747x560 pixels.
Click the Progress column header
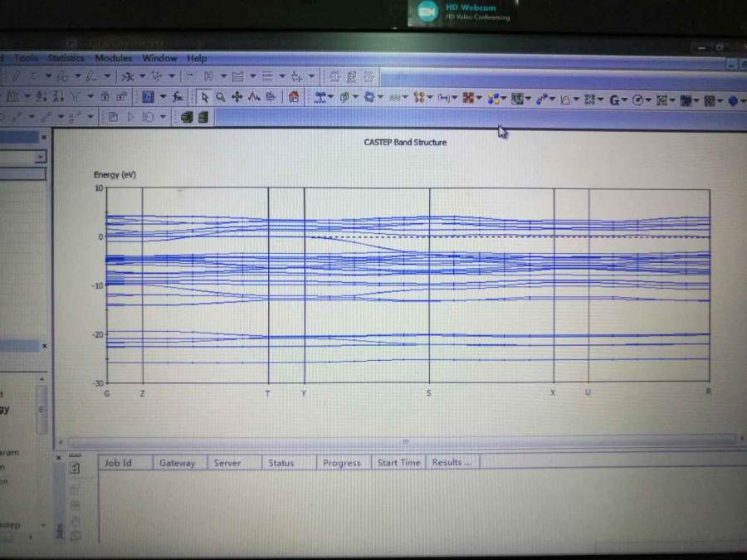(344, 462)
